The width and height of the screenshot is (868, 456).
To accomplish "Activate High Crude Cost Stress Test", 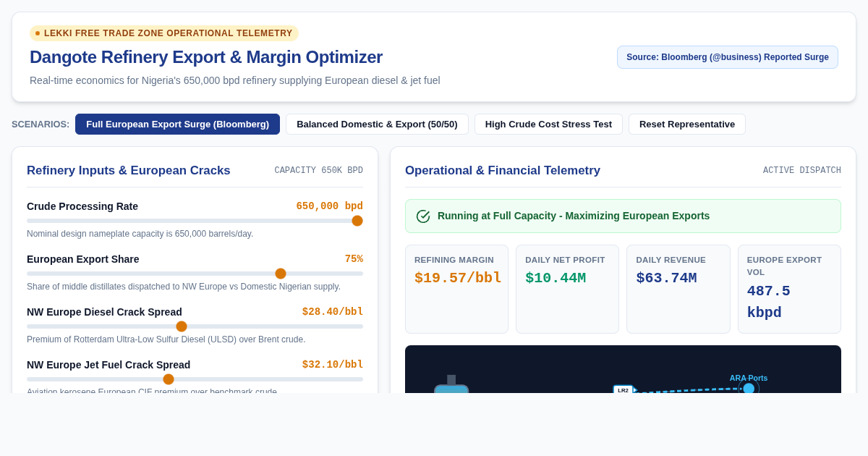I will [548, 124].
